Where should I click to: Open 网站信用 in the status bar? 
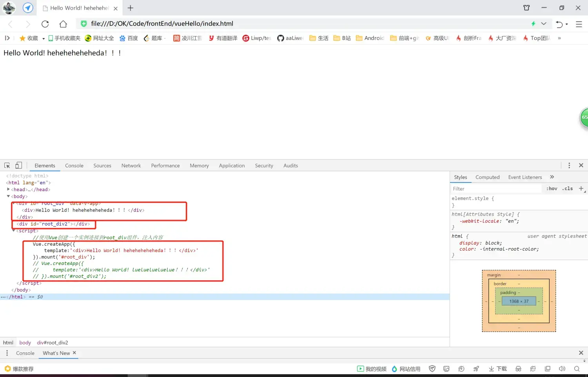[x=406, y=369]
